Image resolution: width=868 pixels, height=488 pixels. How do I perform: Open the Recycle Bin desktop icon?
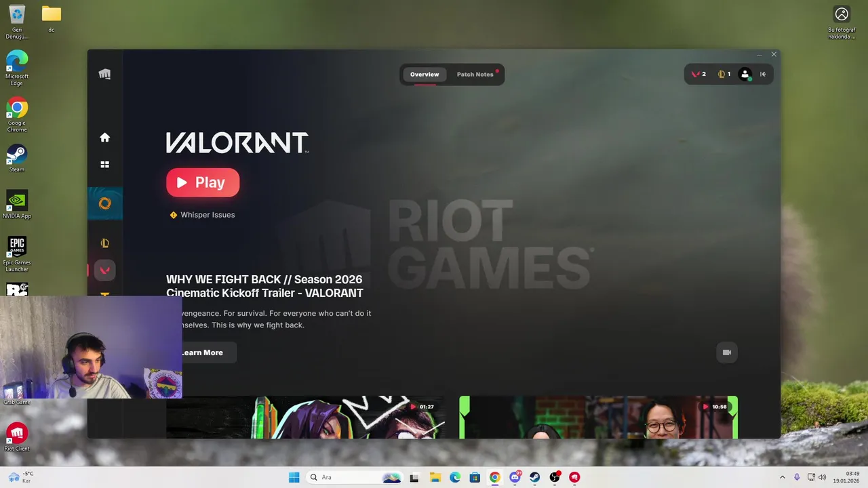17,22
